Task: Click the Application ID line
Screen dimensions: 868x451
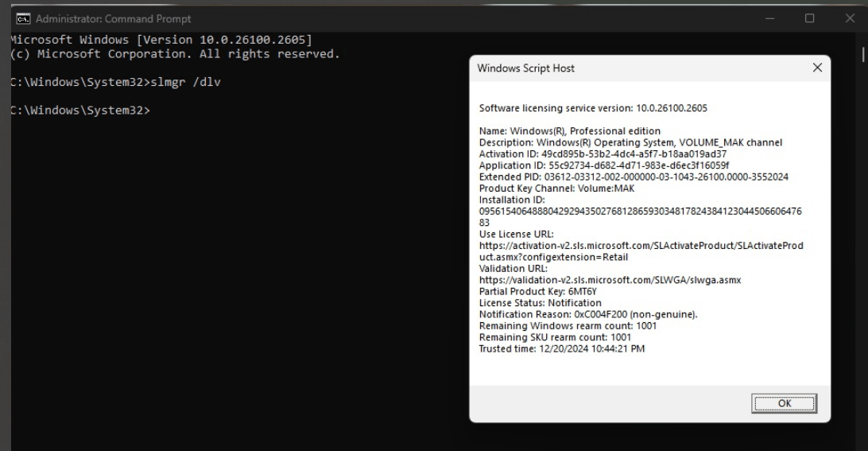Action: [604, 165]
